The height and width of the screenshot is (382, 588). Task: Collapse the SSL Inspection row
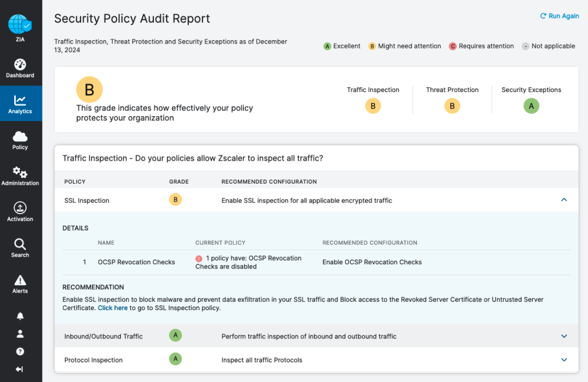point(564,200)
